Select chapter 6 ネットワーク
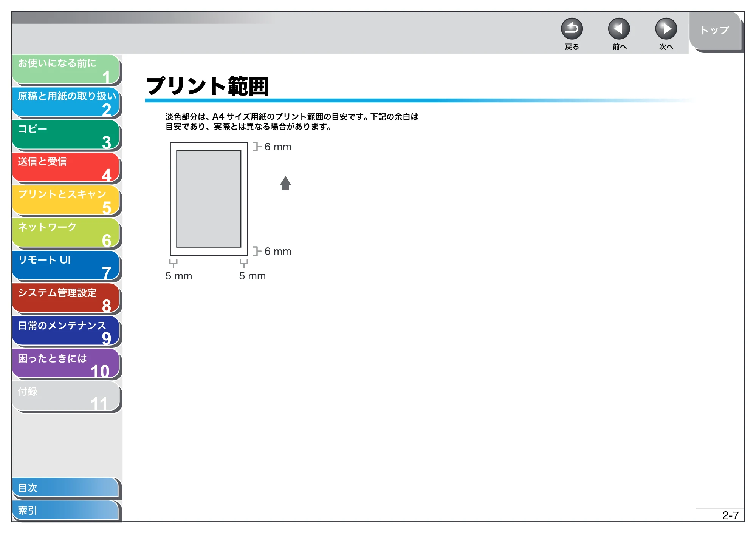Image resolution: width=756 pixels, height=534 pixels. click(66, 233)
